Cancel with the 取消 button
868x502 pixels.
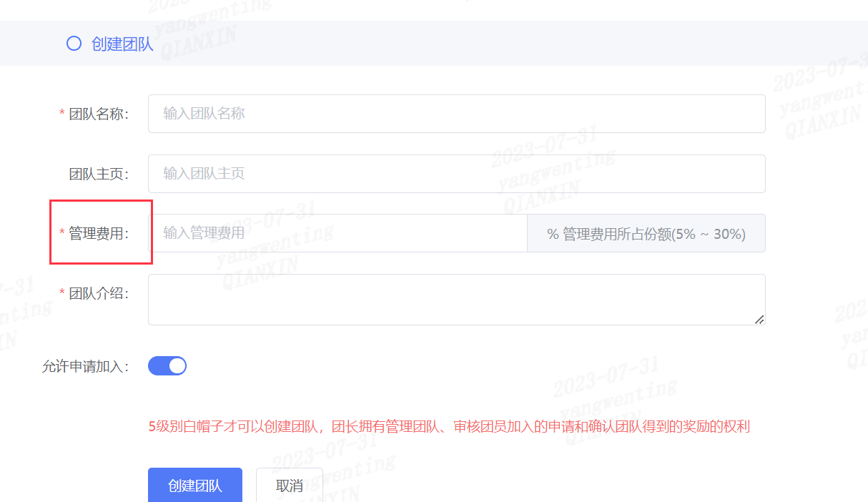[x=289, y=486]
